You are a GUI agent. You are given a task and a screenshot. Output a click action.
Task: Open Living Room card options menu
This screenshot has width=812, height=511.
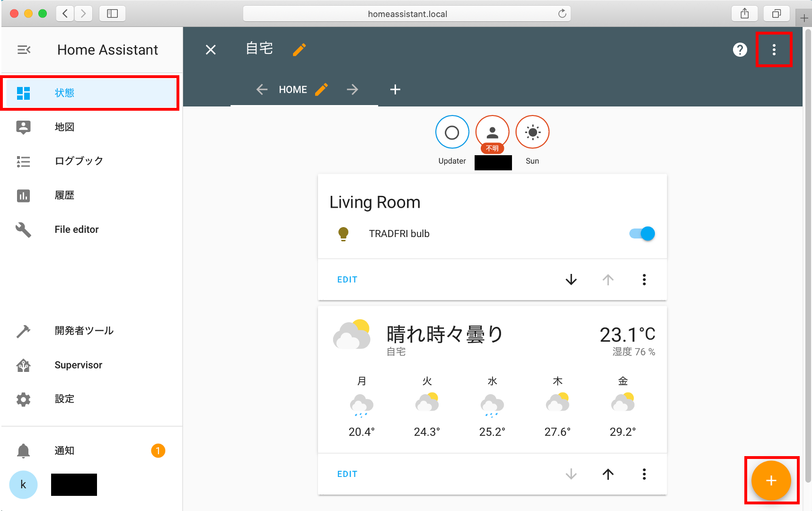click(x=644, y=280)
